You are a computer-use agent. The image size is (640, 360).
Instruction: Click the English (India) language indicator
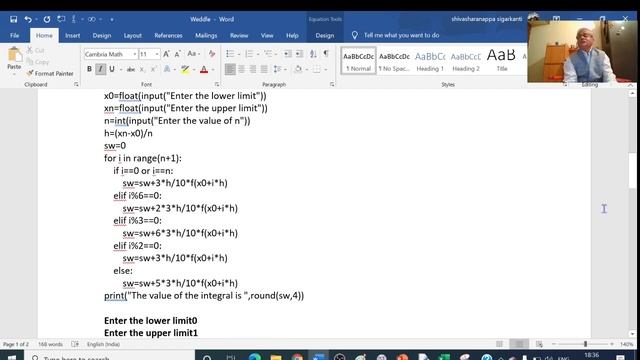(103, 344)
